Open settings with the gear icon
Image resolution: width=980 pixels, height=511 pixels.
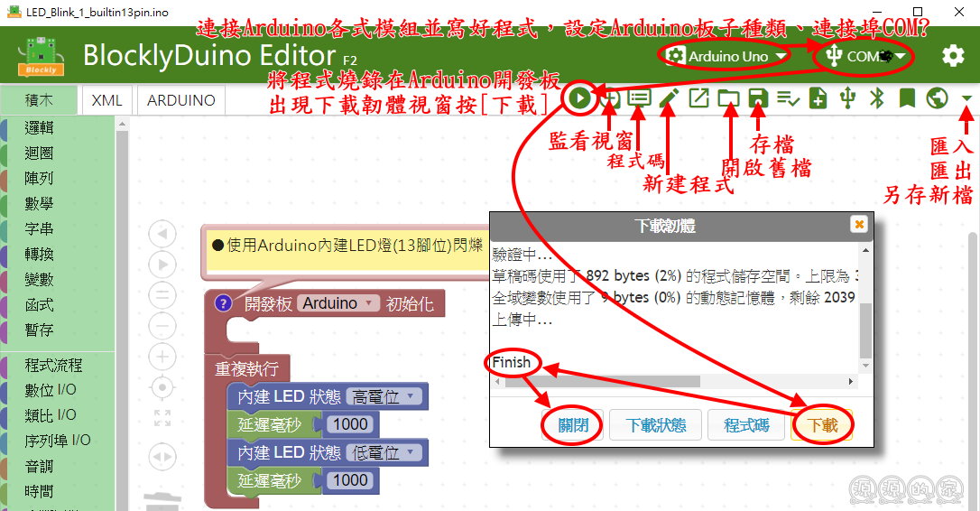click(x=953, y=56)
